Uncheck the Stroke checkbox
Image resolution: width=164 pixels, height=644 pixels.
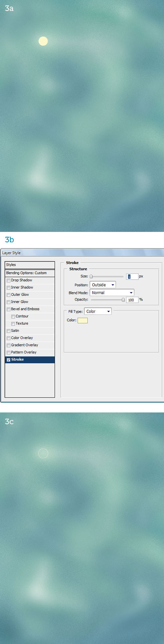8,360
